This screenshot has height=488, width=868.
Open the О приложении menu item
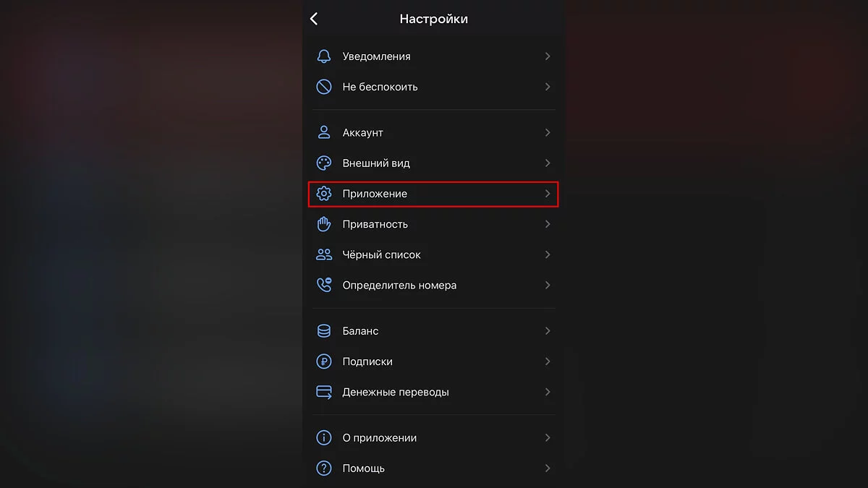click(379, 438)
